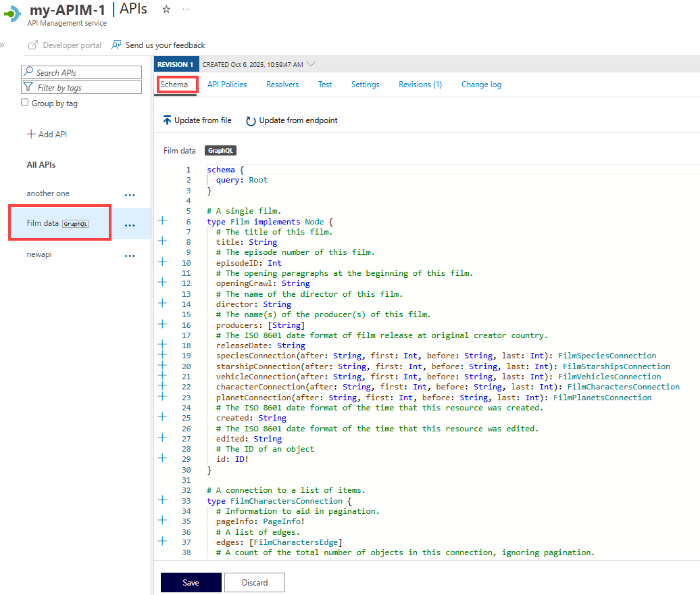This screenshot has width=700, height=595.
Task: Click the Send us your feedback icon
Action: pos(114,45)
